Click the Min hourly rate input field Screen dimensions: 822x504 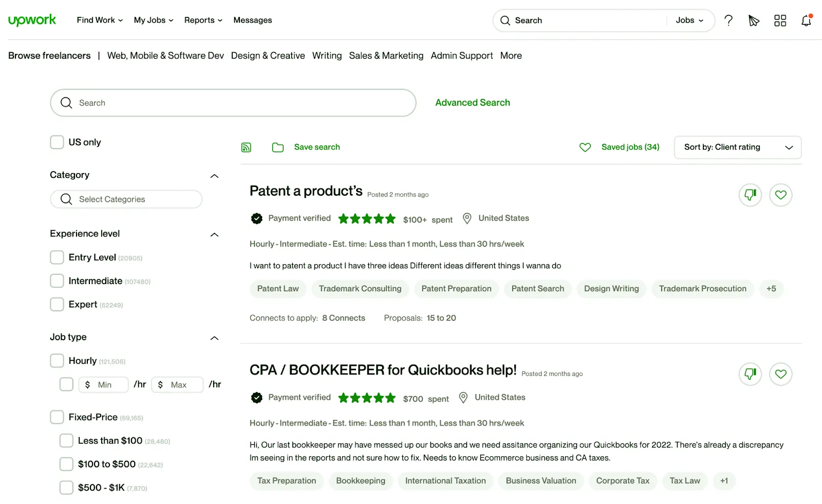(103, 384)
